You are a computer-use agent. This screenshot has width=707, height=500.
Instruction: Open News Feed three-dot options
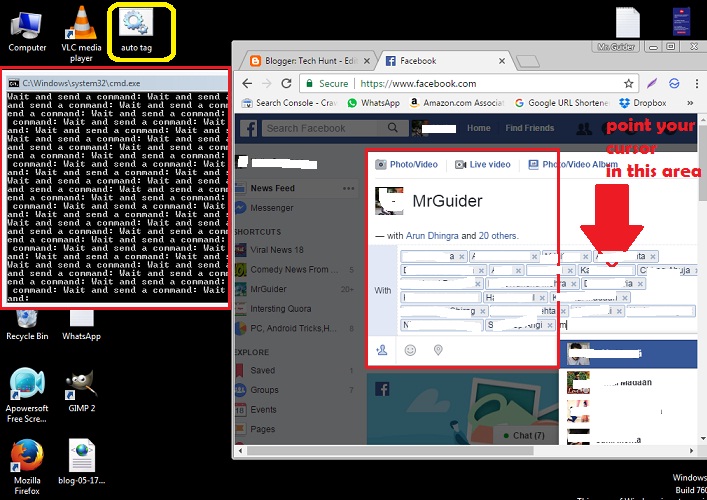click(349, 188)
